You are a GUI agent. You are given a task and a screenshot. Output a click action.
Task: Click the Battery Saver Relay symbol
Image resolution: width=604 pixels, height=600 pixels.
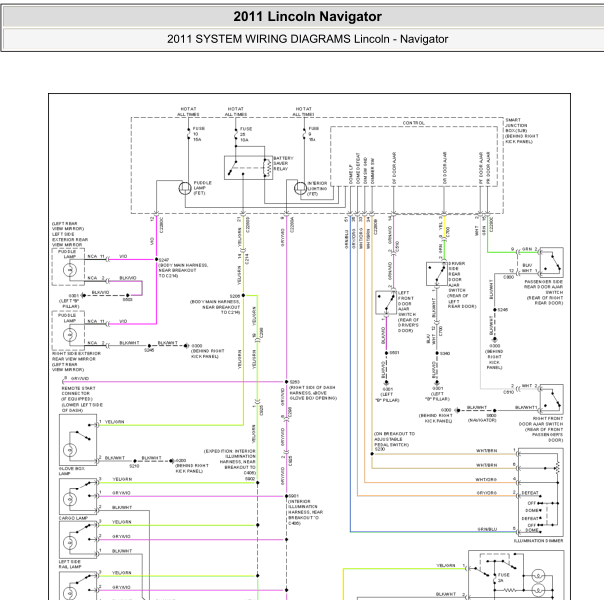tap(248, 168)
